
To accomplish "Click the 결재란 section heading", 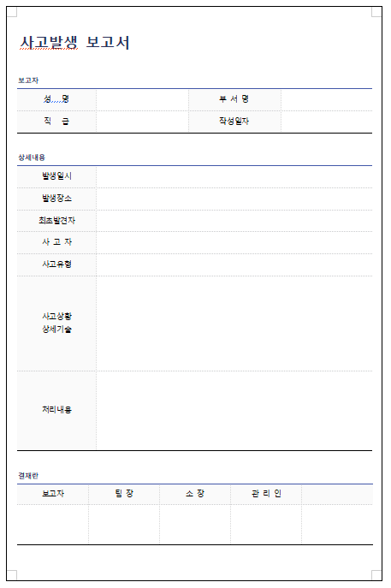I will click(x=28, y=476).
